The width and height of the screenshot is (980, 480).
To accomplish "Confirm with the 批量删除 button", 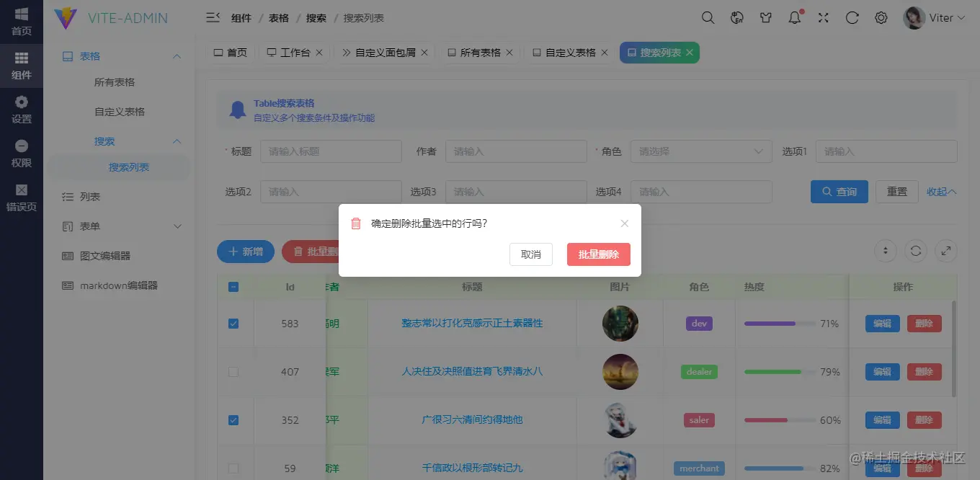I will 598,254.
